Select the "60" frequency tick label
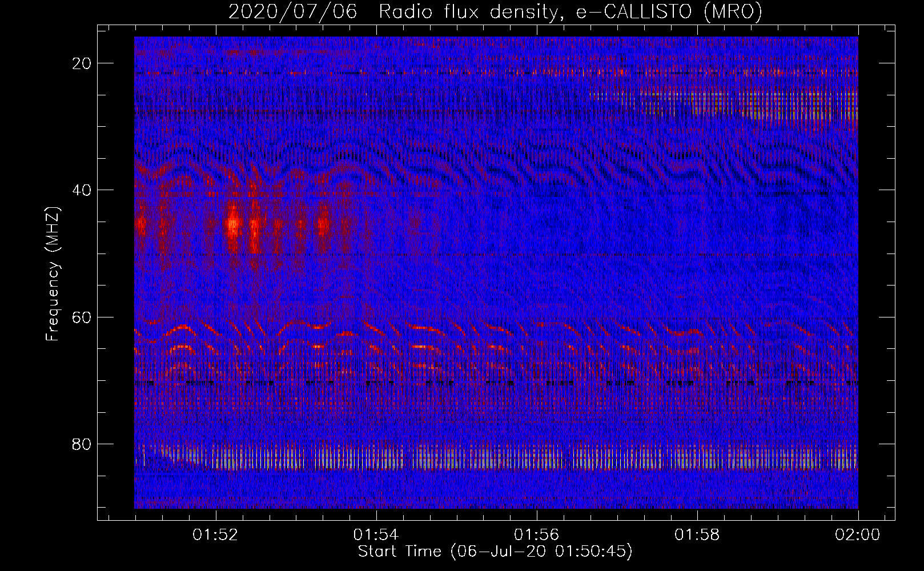The width and height of the screenshot is (924, 571). [82, 317]
